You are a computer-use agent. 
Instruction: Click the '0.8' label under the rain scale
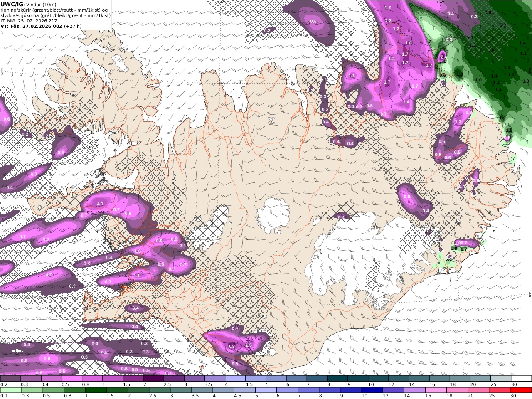[x=68, y=396]
